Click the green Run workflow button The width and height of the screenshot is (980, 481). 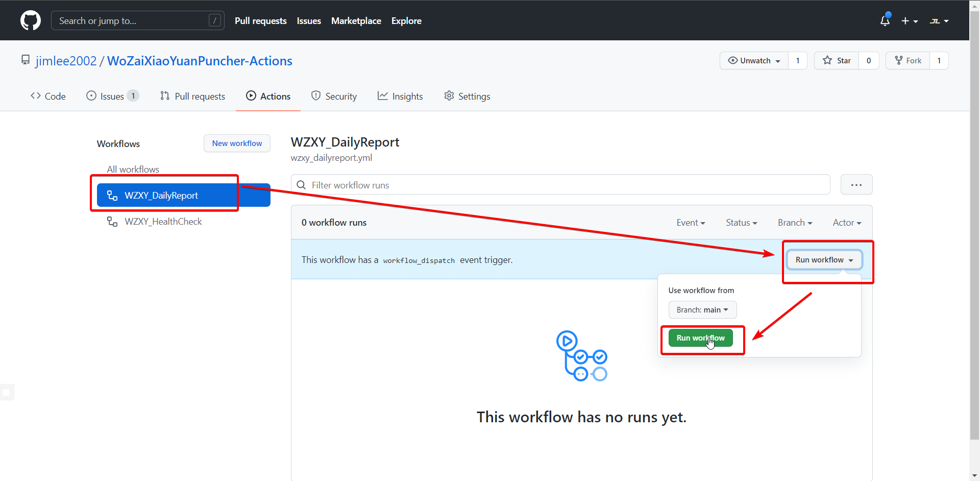(x=700, y=338)
